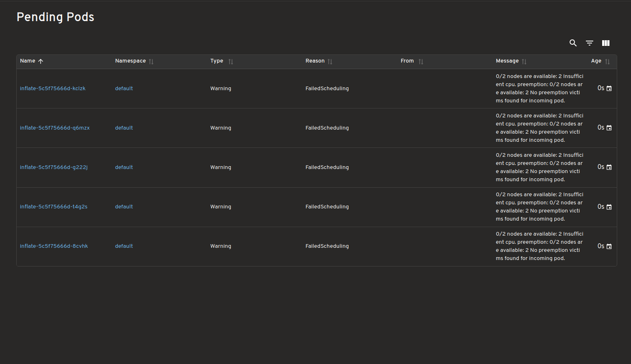Click the calendar icon in the kclzk row
Screen dimensions: 631x364
tap(610, 88)
